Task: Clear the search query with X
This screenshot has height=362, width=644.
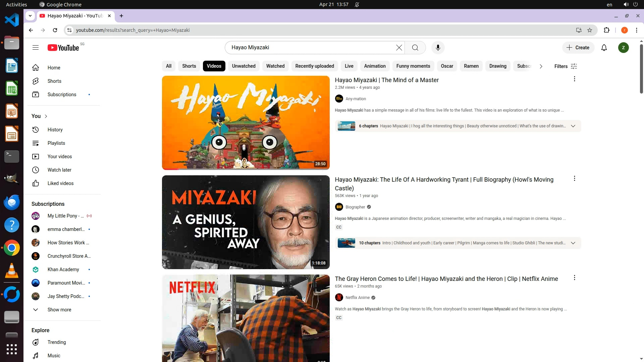Action: pos(399,48)
